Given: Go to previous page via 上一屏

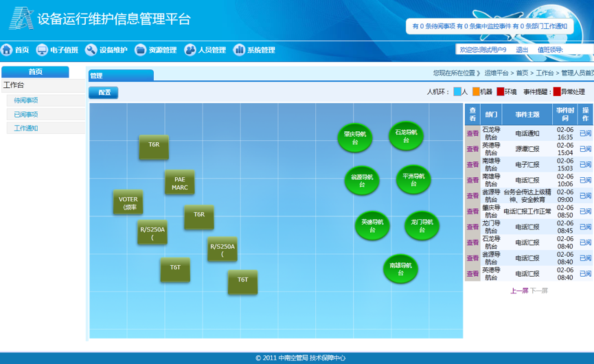Looking at the screenshot, I should click(x=518, y=291).
